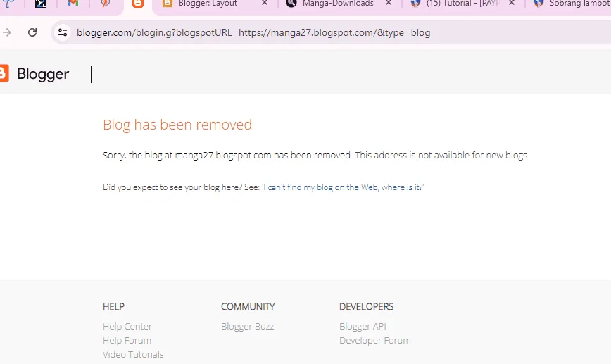The image size is (611, 364).
Task: Open the Developer Forum footer link
Action: pyautogui.click(x=375, y=340)
